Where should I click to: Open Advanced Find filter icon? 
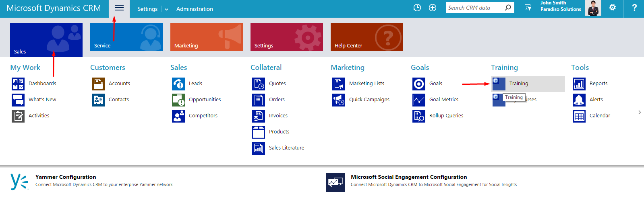point(528,8)
